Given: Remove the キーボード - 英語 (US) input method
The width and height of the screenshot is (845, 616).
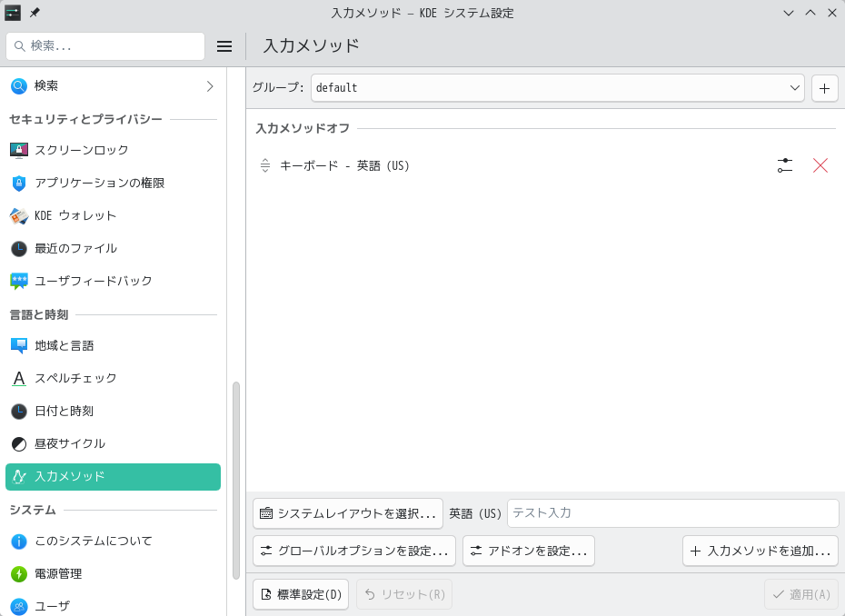Looking at the screenshot, I should pos(820,165).
